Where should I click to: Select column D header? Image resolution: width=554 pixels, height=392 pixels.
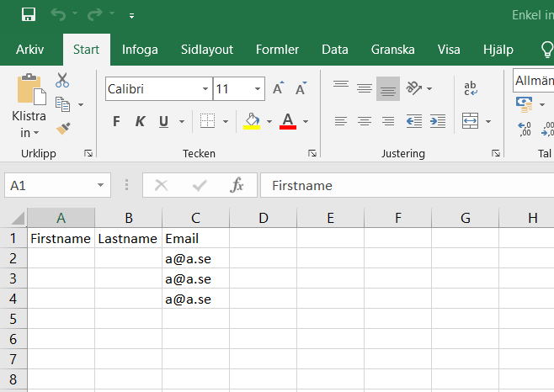[264, 218]
